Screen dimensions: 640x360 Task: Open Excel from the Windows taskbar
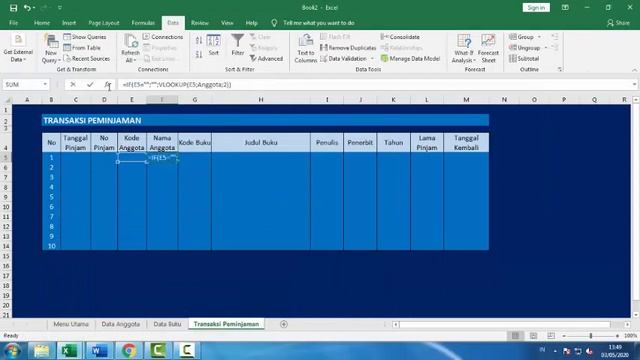pyautogui.click(x=70, y=350)
